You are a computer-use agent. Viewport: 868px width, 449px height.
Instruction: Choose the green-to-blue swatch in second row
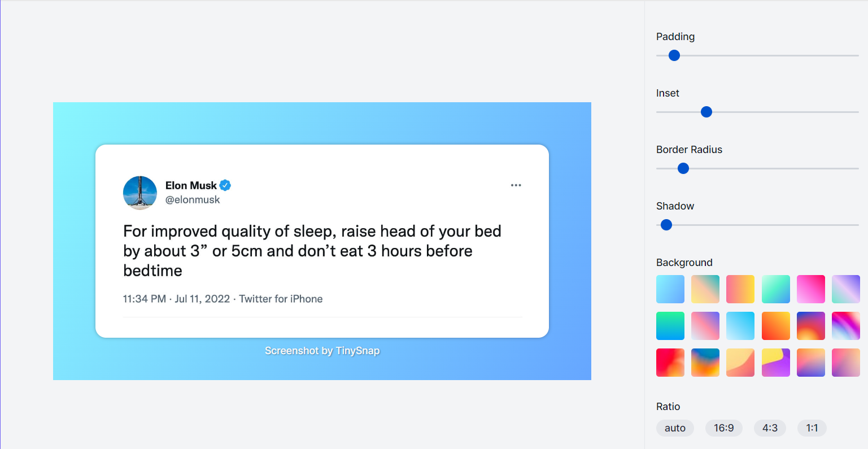(x=670, y=326)
